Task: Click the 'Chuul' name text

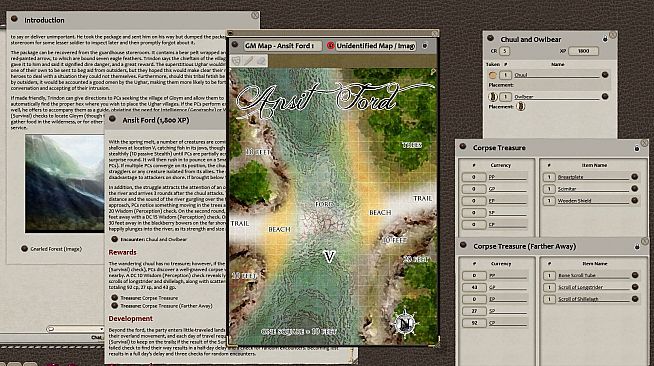Action: [x=521, y=75]
